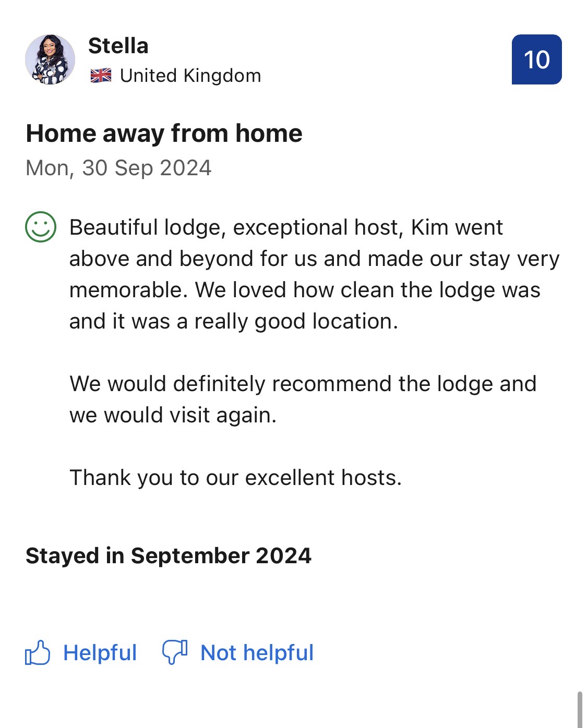Click the vertical scrollbar thumb
Image resolution: width=587 pixels, height=728 pixels.
coord(579,709)
